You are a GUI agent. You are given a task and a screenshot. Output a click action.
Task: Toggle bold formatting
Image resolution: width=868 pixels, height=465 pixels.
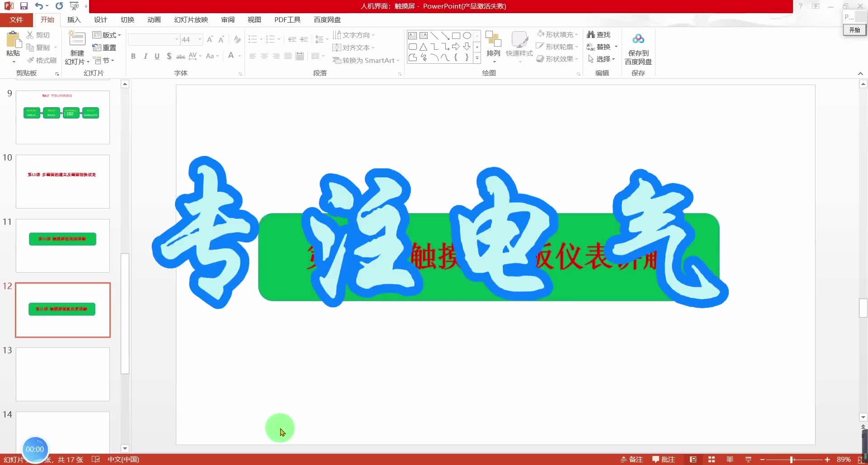[133, 56]
